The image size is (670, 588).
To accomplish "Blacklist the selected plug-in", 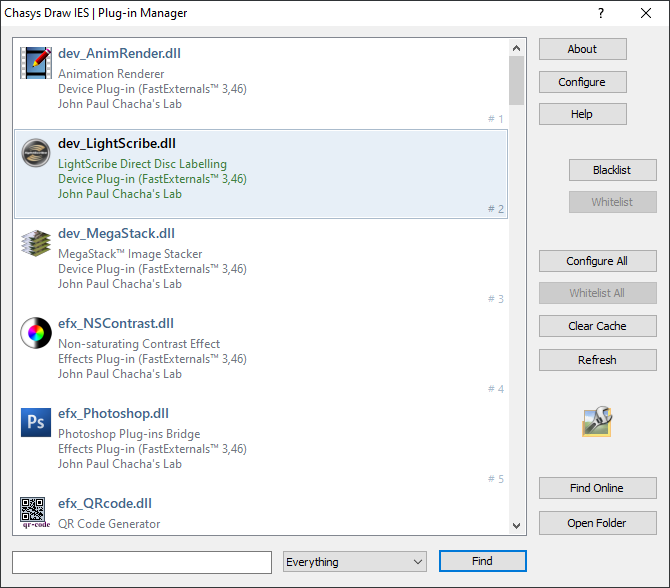I will tap(611, 170).
